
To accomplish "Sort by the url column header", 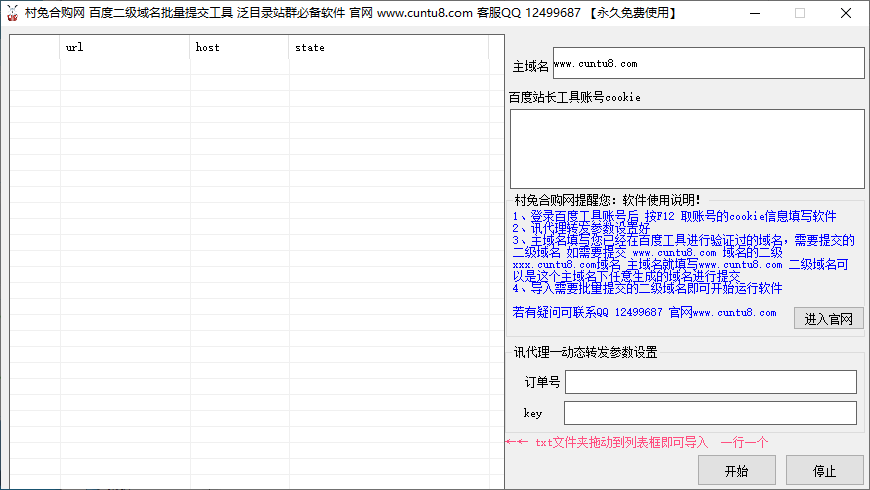I will 125,47.
